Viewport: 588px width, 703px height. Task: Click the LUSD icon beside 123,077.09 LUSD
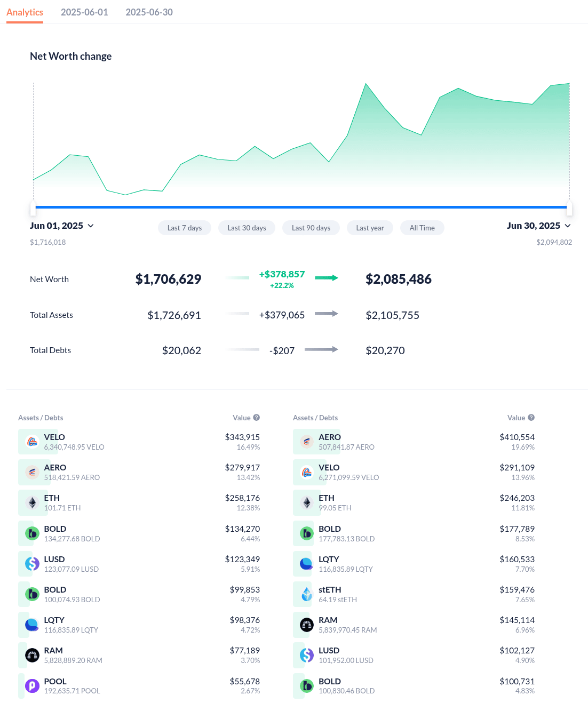click(33, 564)
